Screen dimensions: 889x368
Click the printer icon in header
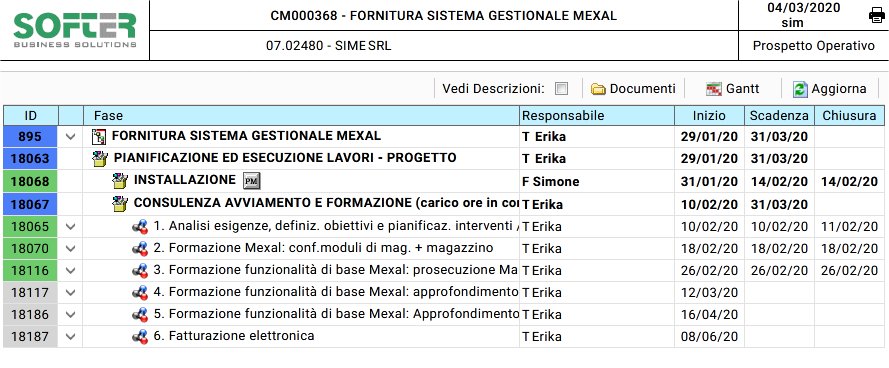(877, 15)
